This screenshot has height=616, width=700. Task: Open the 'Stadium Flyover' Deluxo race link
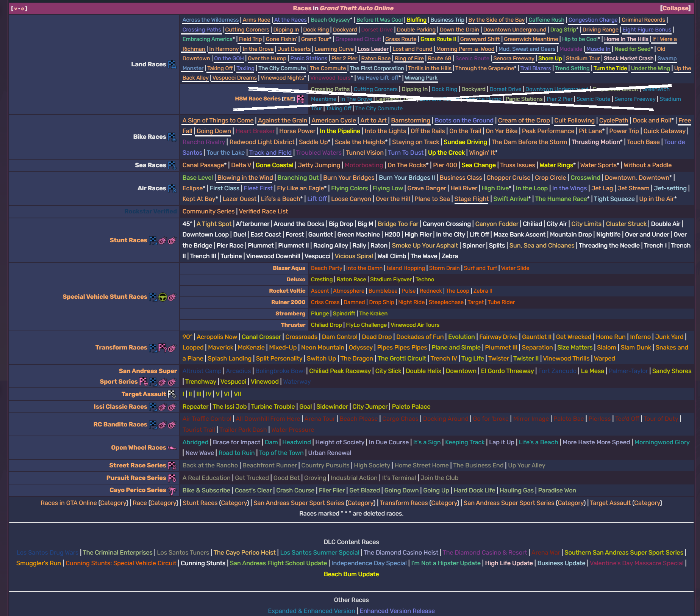[x=391, y=280]
